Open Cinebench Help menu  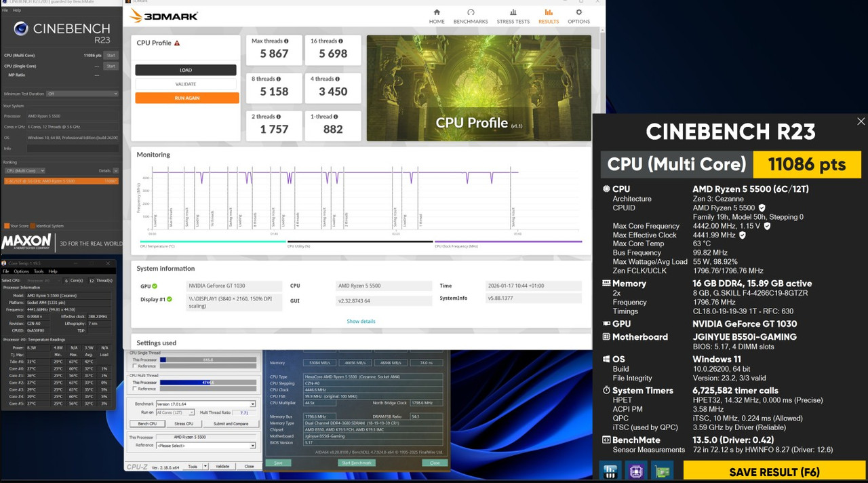click(x=17, y=10)
